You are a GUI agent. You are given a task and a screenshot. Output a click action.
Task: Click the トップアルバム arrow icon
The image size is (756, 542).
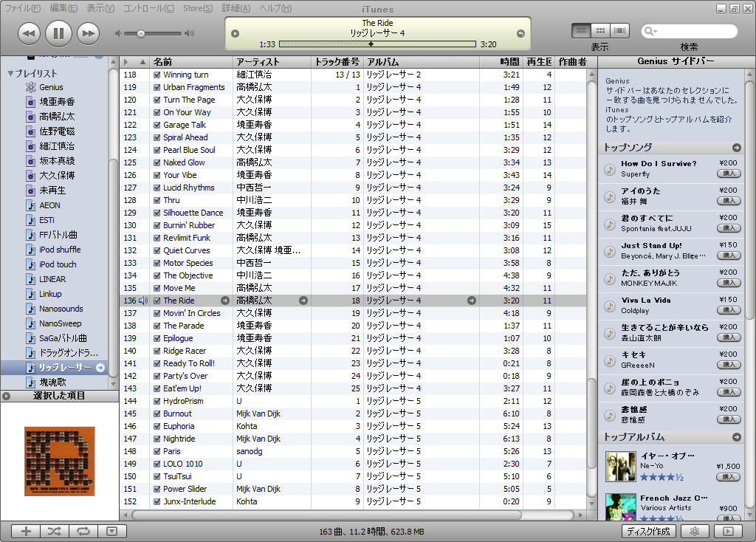point(736,437)
